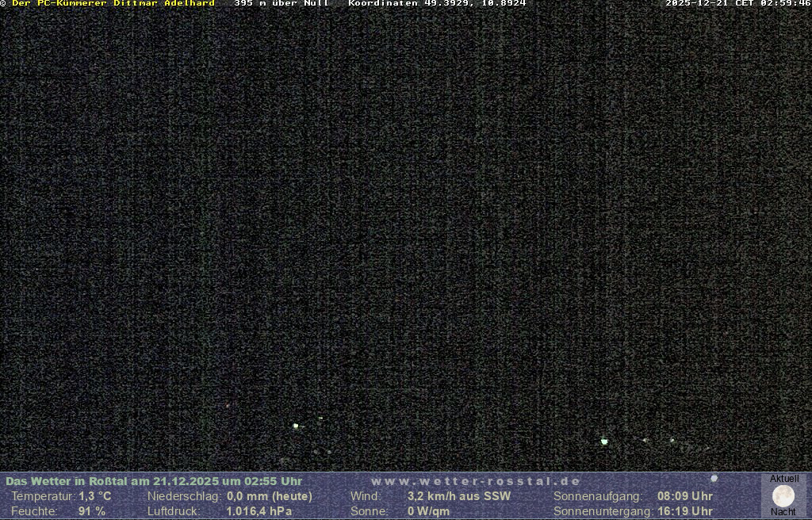Viewport: 812px width, 520px height.
Task: Click the bright light at bottom center-left
Action: point(296,426)
